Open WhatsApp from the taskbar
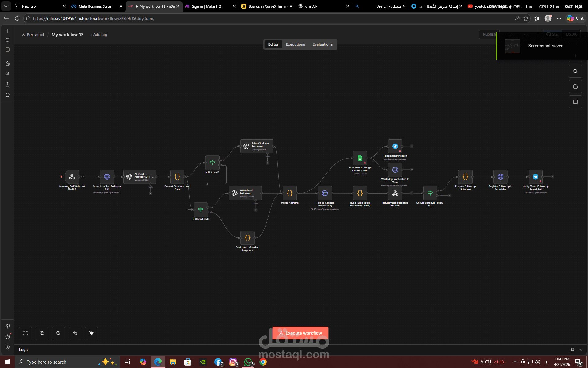Screen dimensions: 588x368 point(248,362)
